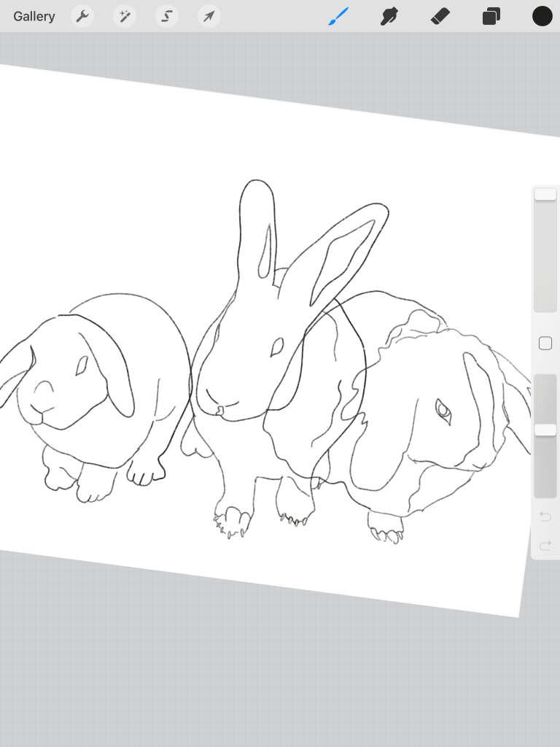Select the Smudge tool

tap(390, 16)
